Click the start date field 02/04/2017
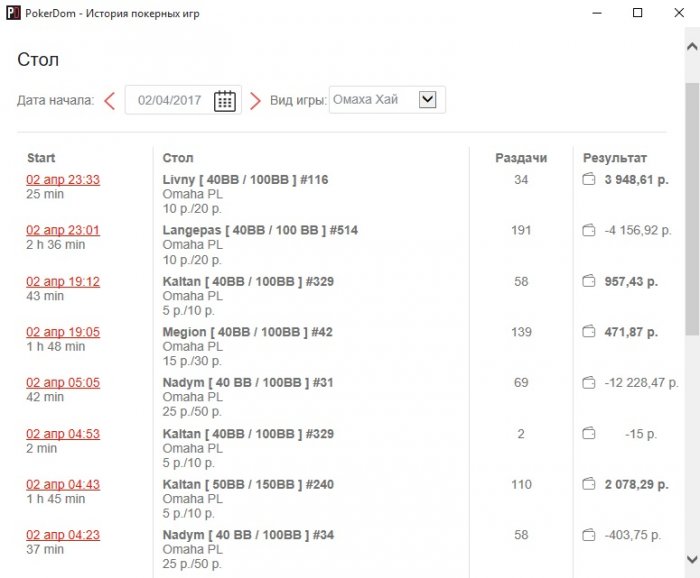The width and height of the screenshot is (700, 578). click(x=170, y=100)
